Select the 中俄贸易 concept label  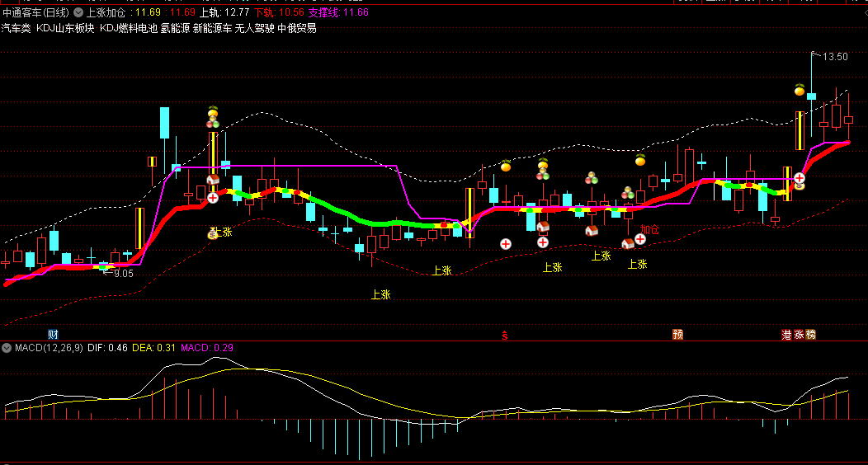(297, 28)
